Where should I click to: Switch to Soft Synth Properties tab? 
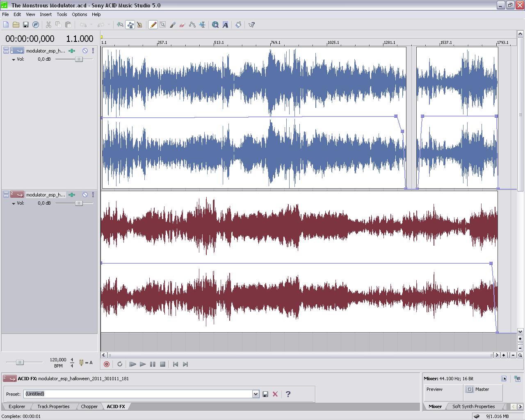[474, 406]
